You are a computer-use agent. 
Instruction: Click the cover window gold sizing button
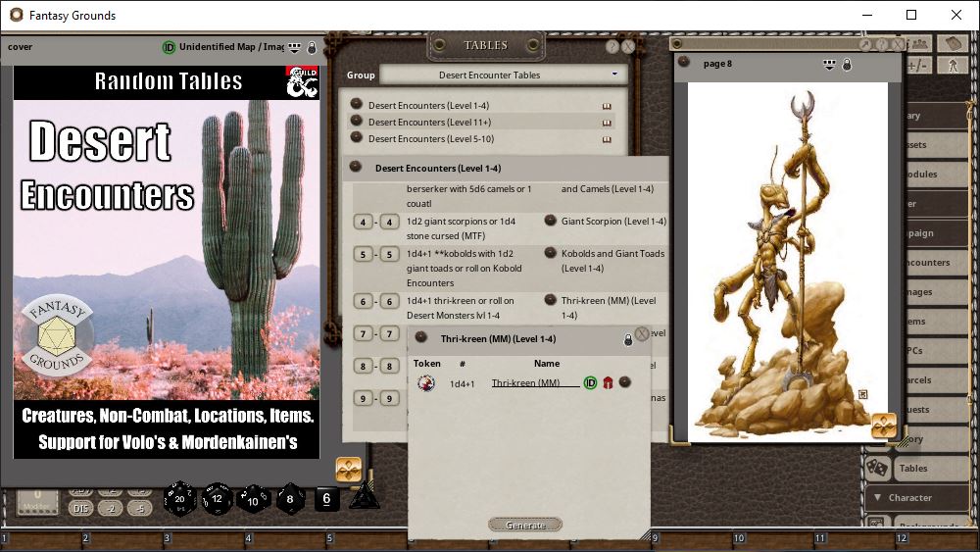coord(349,469)
